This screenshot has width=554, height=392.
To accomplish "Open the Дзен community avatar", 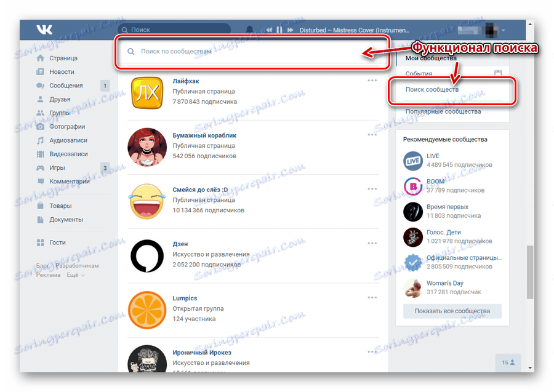I will pyautogui.click(x=147, y=255).
